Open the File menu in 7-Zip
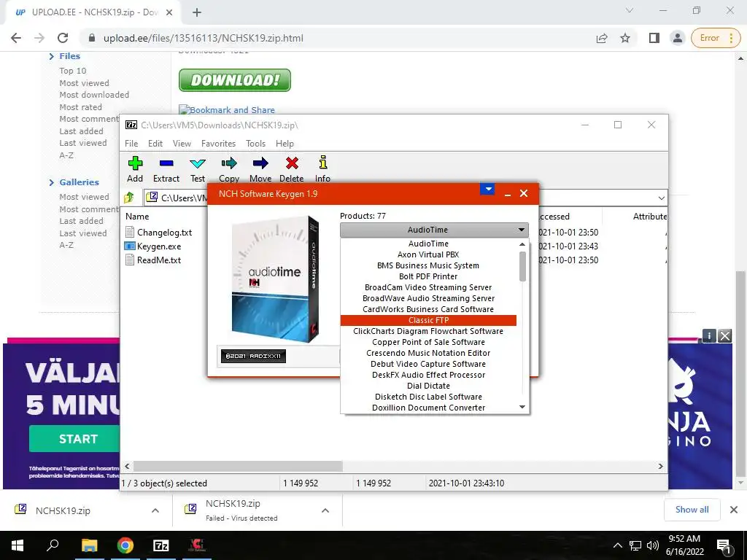Viewport: 747px width, 560px height. pos(131,144)
